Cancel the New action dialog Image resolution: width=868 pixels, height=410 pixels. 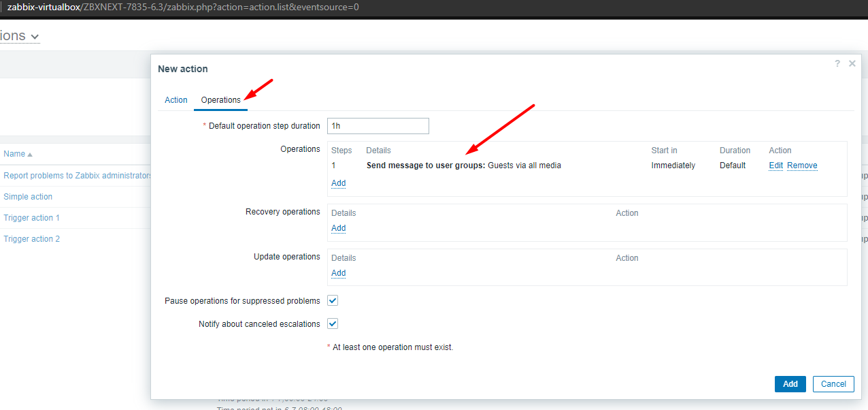pos(833,384)
